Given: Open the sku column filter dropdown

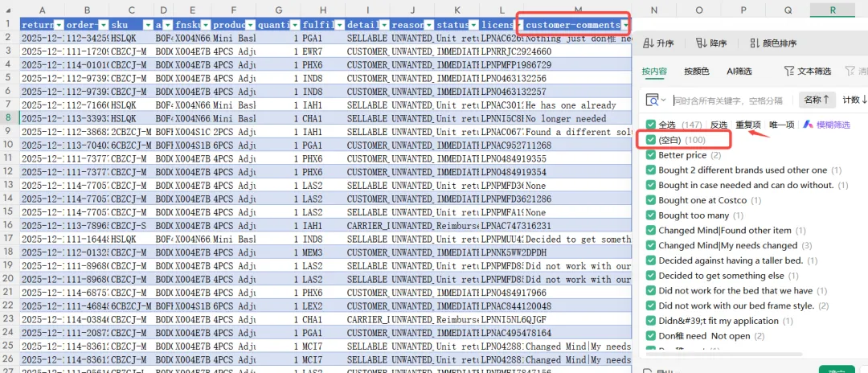Looking at the screenshot, I should pos(148,26).
